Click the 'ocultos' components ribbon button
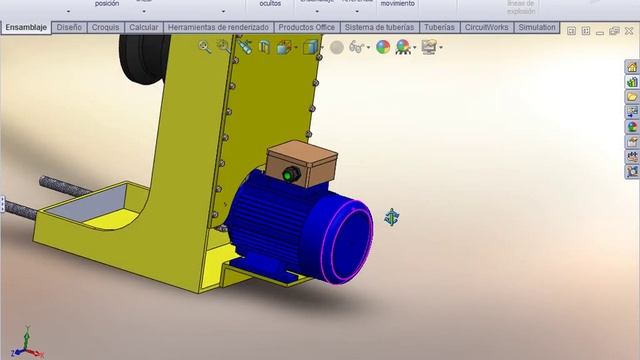The width and height of the screenshot is (640, 360). [x=270, y=5]
